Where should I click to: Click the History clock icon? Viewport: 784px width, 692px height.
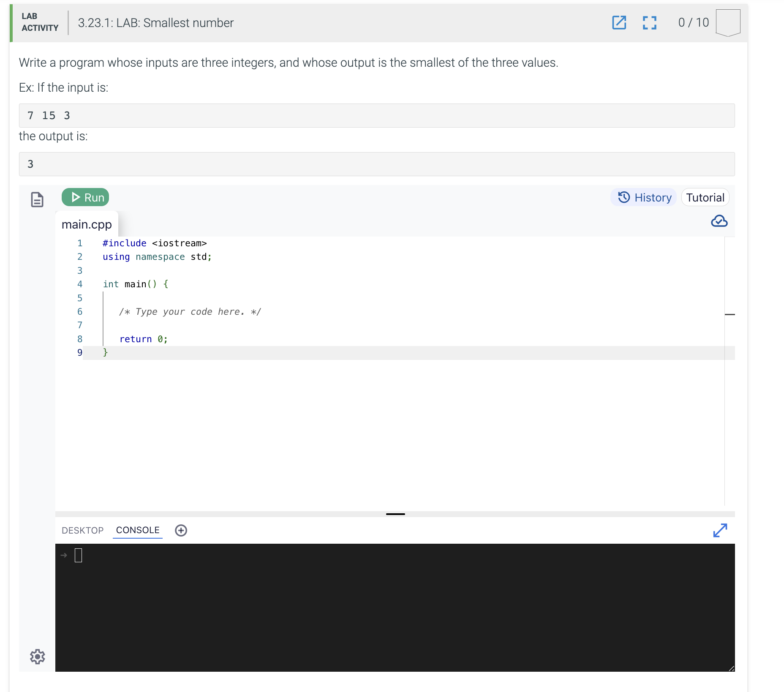tap(624, 197)
